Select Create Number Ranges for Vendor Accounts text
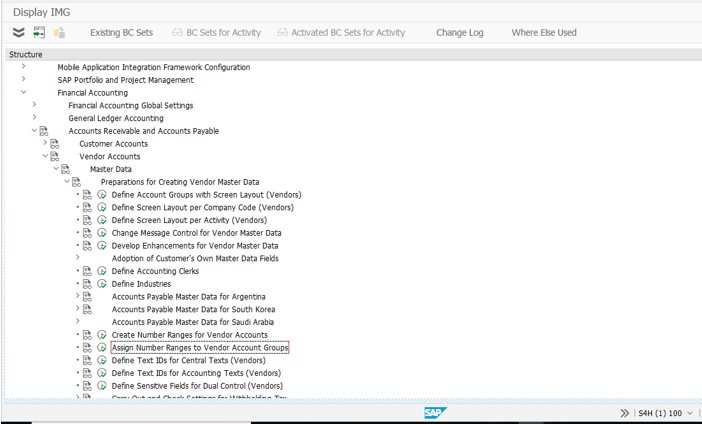Screen dimensions: 702x424 point(190,335)
